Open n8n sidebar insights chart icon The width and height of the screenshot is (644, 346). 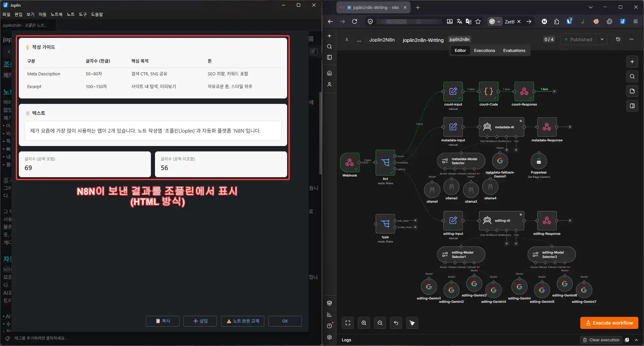point(329,315)
